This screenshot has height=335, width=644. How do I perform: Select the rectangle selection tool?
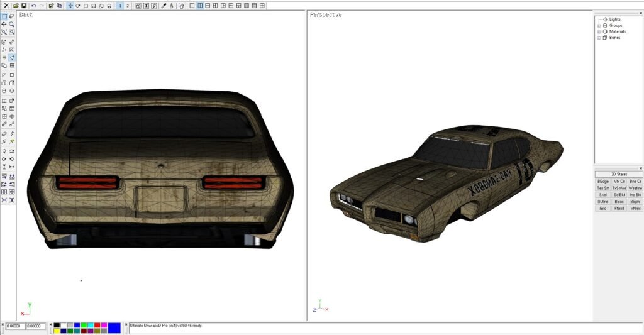point(4,16)
